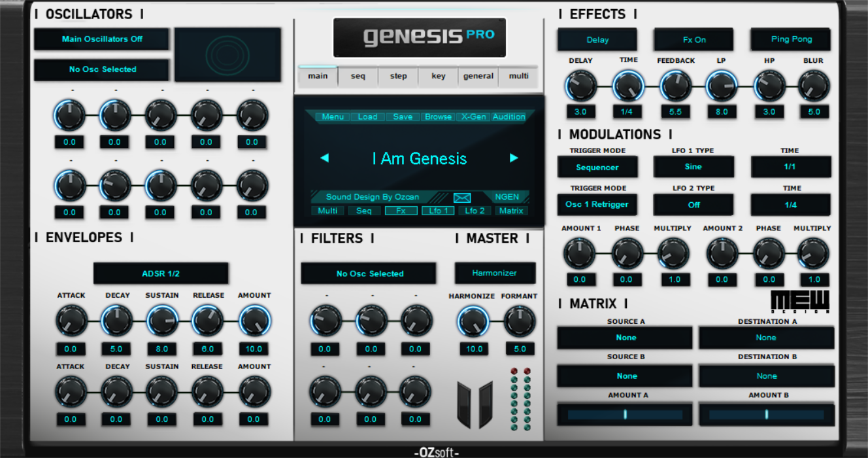The width and height of the screenshot is (868, 458).
Task: Open the ADSR 1/2 envelope selector
Action: [x=161, y=273]
